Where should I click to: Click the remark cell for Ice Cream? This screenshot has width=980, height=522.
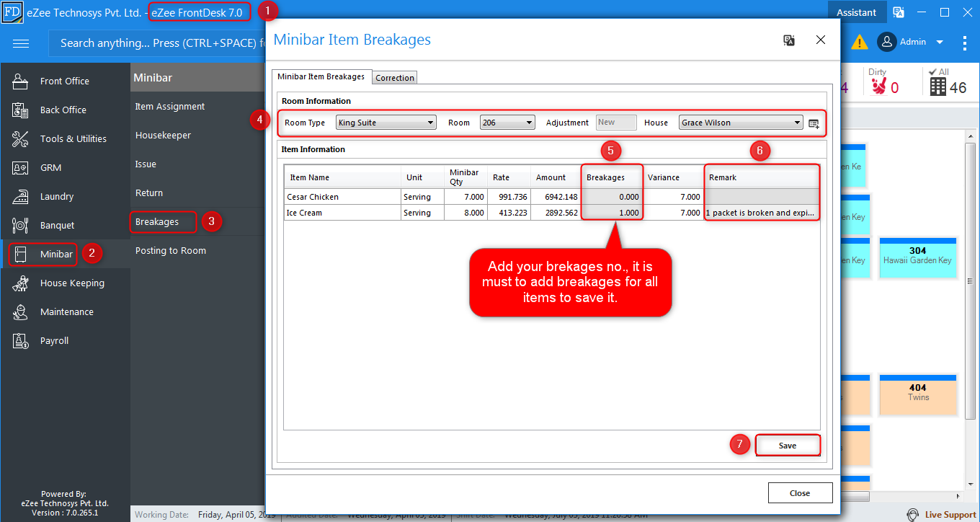tap(762, 213)
